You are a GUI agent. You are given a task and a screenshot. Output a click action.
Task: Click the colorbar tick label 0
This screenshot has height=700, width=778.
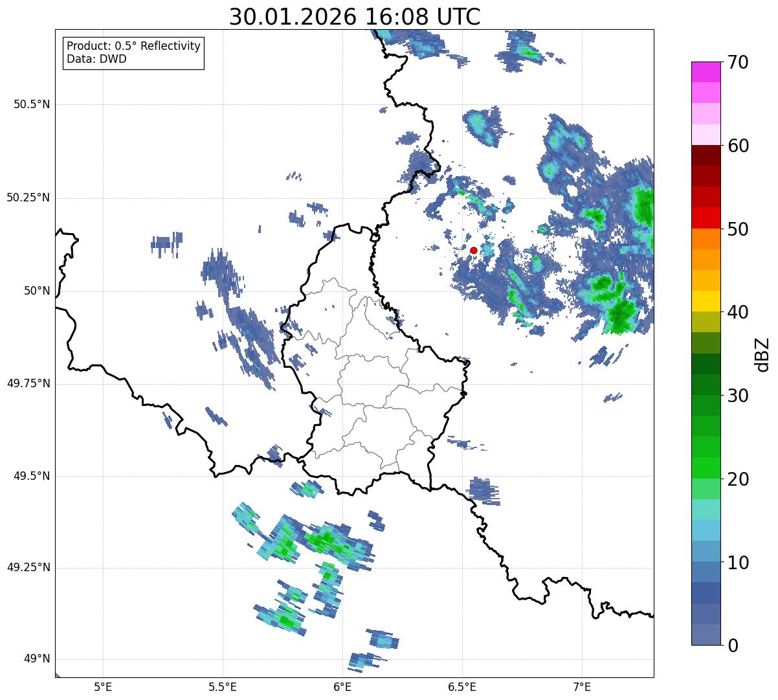pos(733,645)
